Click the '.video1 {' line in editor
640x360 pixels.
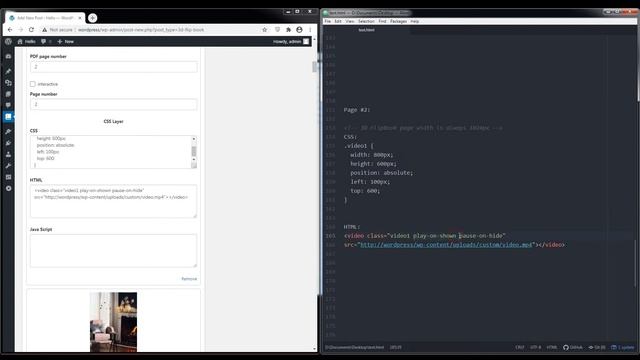359,146
